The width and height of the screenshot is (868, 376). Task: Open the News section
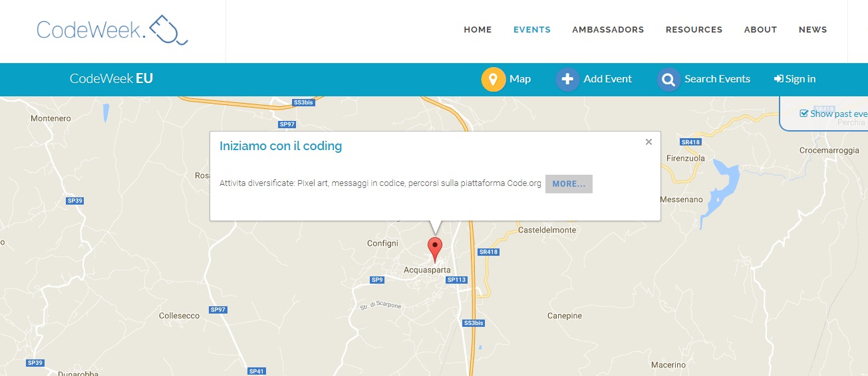813,30
